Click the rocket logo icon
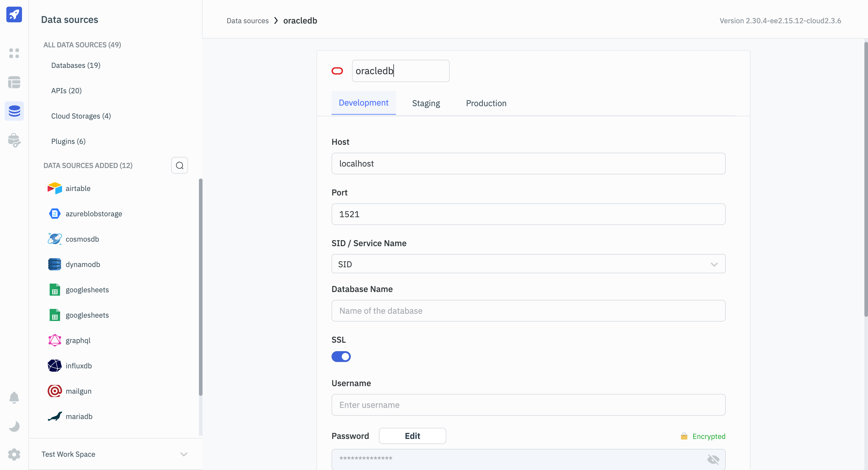The image size is (868, 470). click(x=14, y=14)
